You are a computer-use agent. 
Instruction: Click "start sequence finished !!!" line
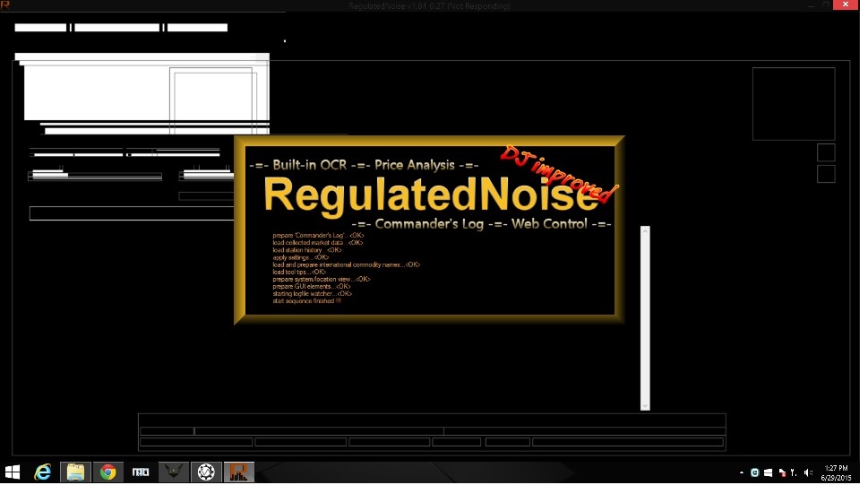click(306, 301)
